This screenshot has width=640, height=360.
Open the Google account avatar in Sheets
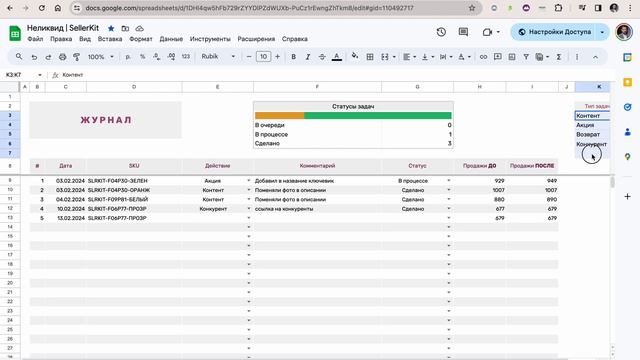tap(624, 32)
